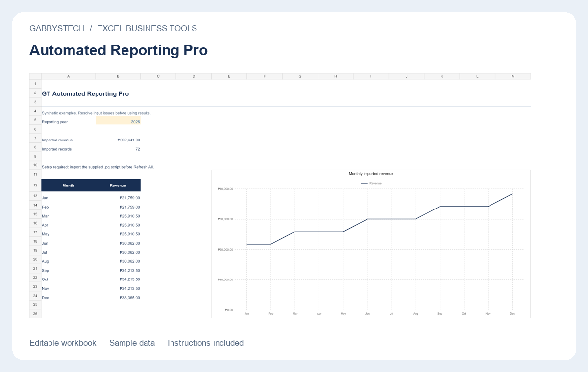The width and height of the screenshot is (588, 372).
Task: Click the Imported records label
Action: (x=57, y=149)
